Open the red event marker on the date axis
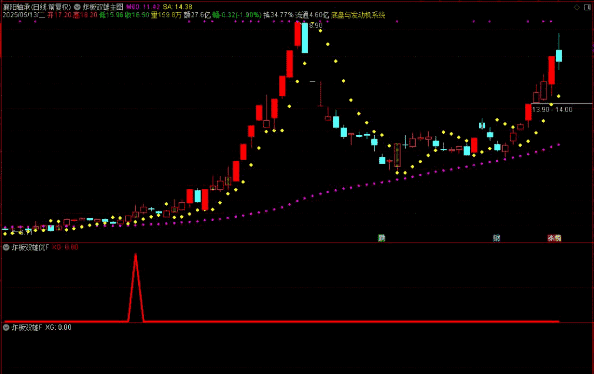This screenshot has width=594, height=374. pyautogui.click(x=551, y=238)
